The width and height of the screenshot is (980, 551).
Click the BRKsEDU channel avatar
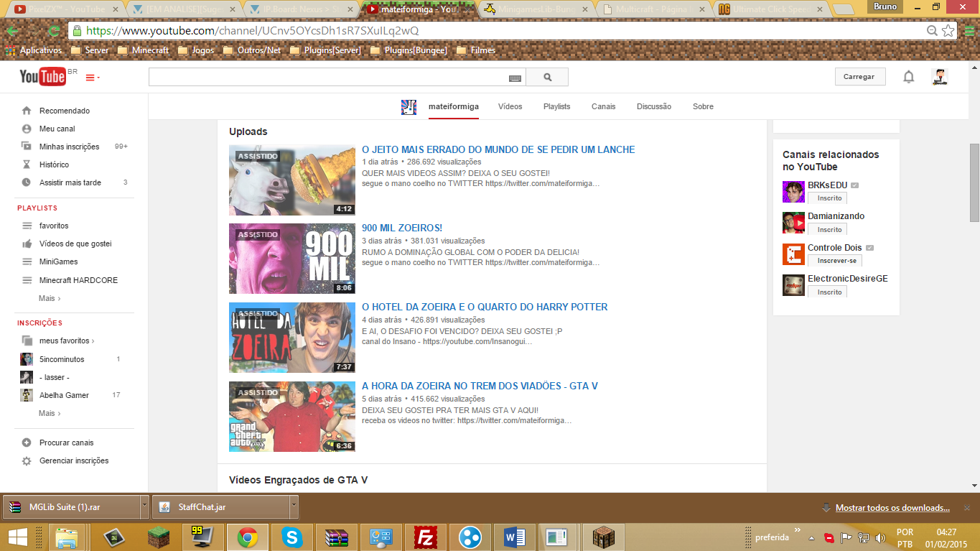point(793,192)
